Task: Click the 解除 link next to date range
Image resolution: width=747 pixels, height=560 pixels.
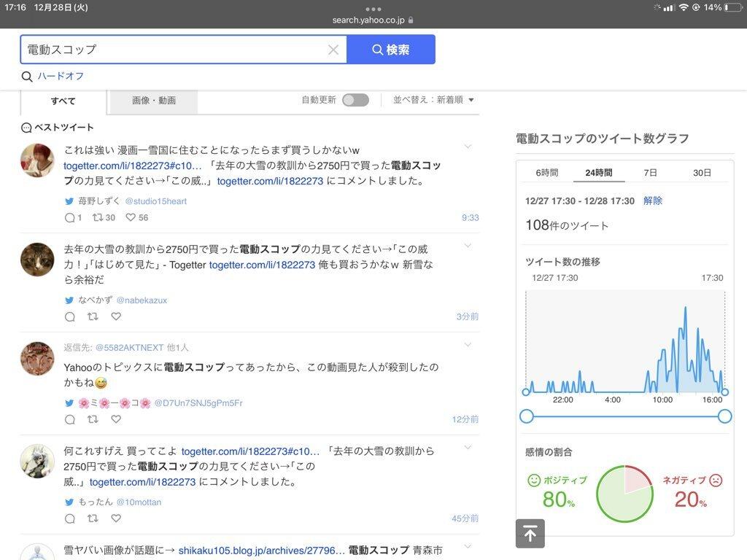Action: pos(653,201)
